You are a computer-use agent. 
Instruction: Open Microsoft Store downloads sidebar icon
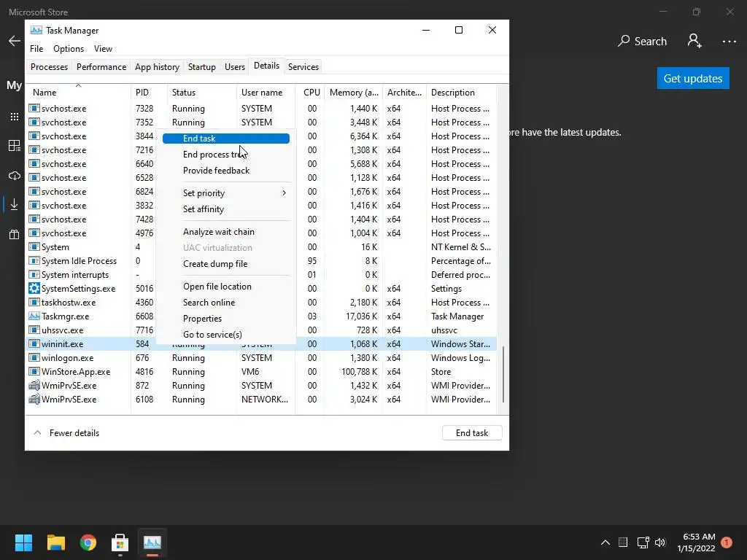point(15,205)
